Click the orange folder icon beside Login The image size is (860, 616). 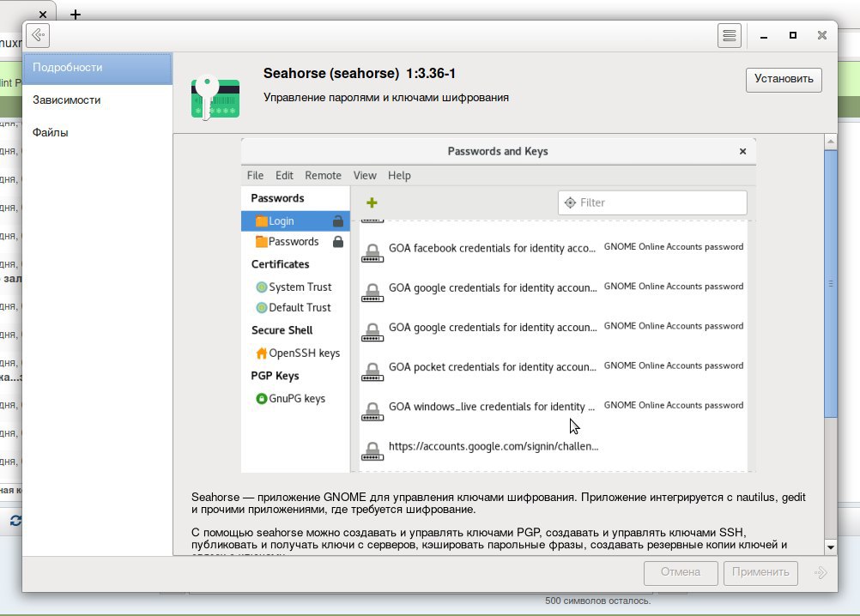click(261, 220)
